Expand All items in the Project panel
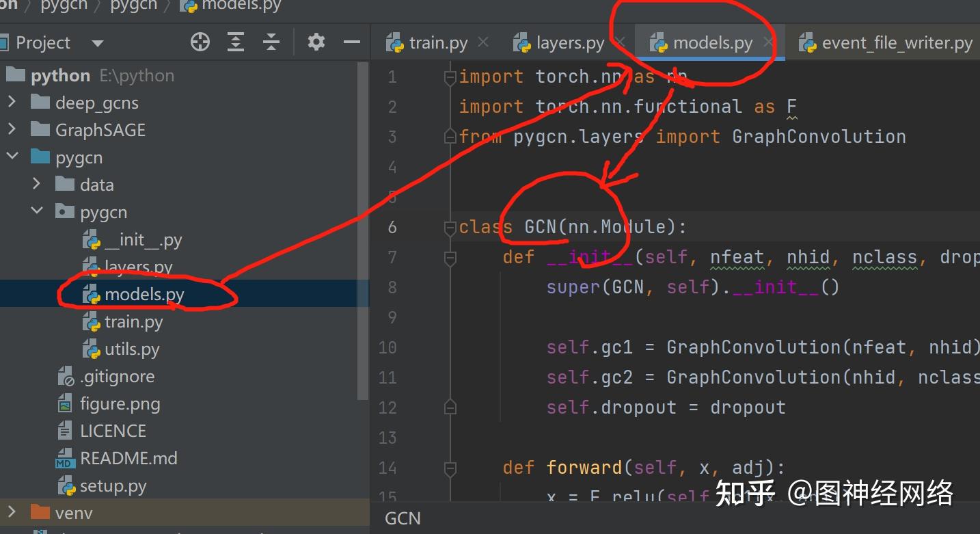 pyautogui.click(x=235, y=42)
